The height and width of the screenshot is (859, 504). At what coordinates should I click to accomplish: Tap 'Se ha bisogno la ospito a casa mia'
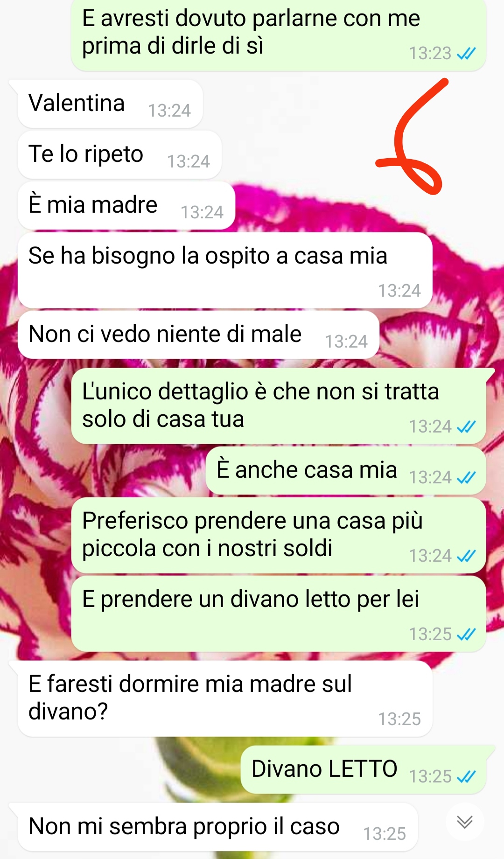225,270
